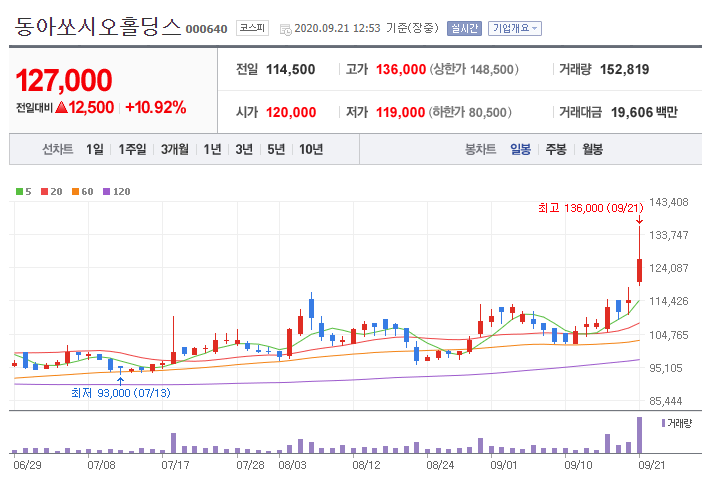Click the 상한가 148,500 text

[x=474, y=69]
